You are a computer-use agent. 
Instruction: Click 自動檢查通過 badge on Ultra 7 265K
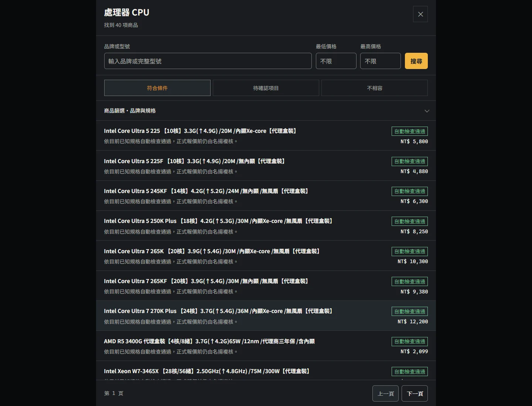coord(410,251)
